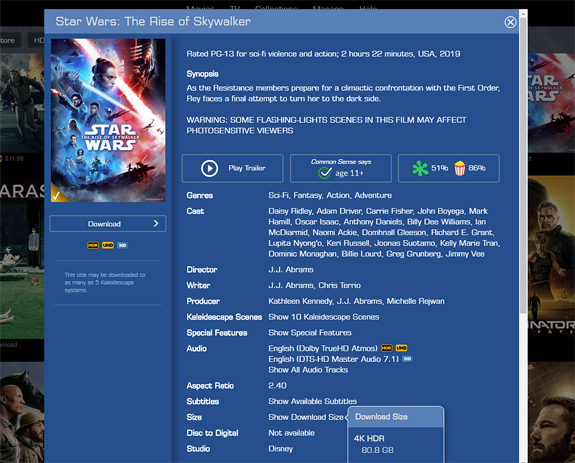Click the Rotten Tomatoes green splat icon
The height and width of the screenshot is (463, 575).
tap(420, 168)
